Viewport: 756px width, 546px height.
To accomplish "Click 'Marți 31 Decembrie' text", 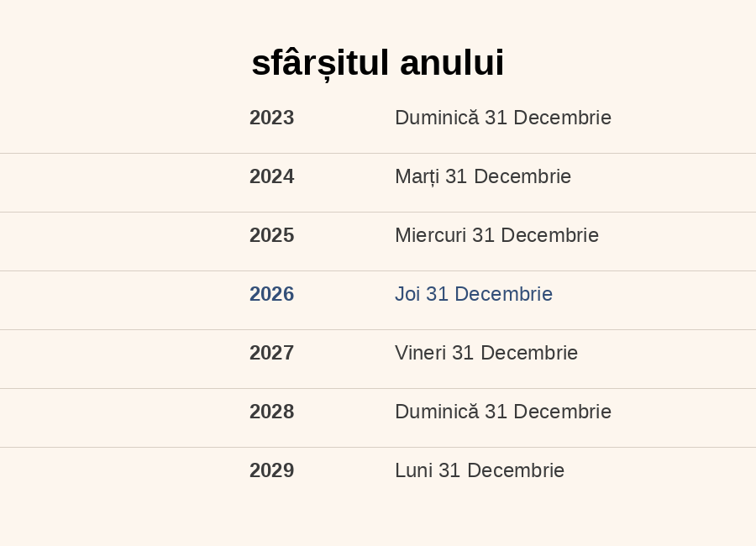I will [x=483, y=176].
